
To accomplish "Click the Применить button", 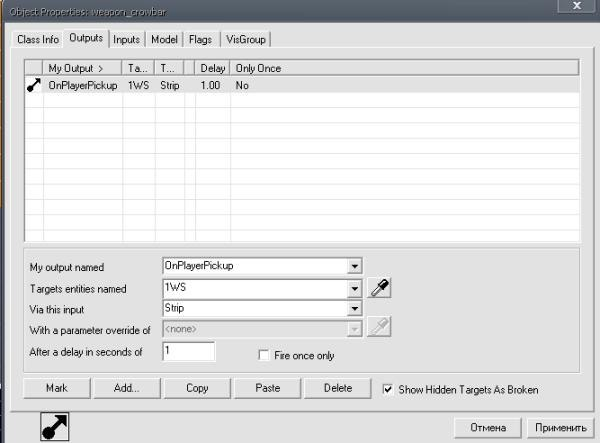I will 561,427.
